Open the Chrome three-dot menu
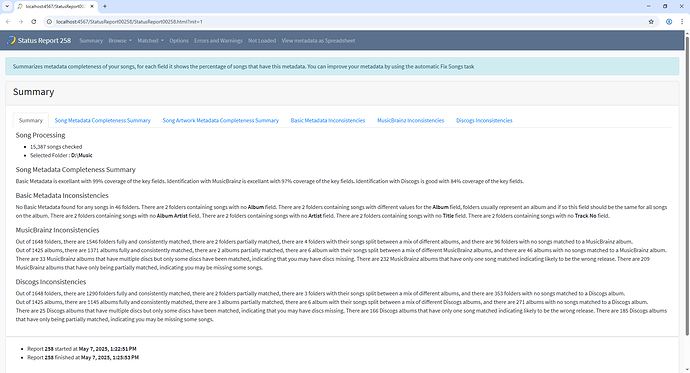Image resolution: width=690 pixels, height=373 pixels. (683, 22)
